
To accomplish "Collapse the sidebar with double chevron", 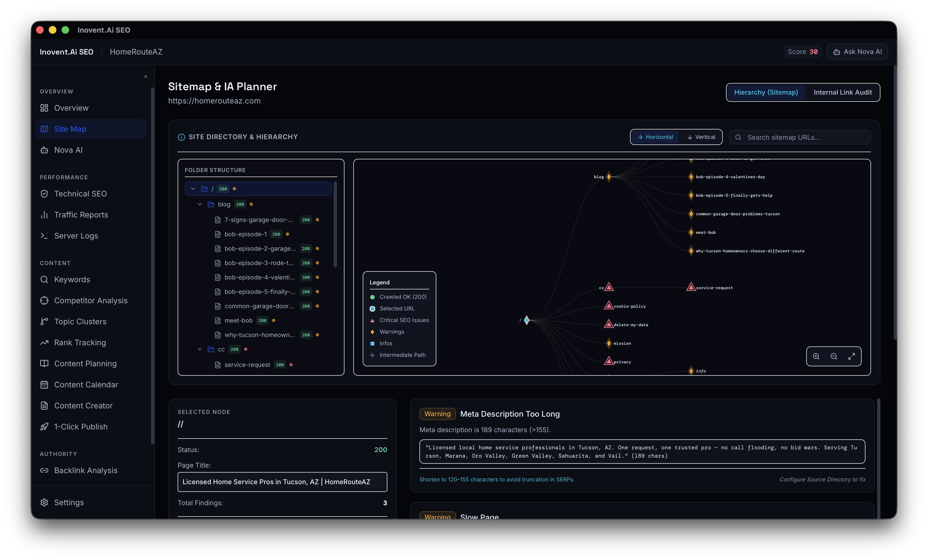I will (x=145, y=77).
